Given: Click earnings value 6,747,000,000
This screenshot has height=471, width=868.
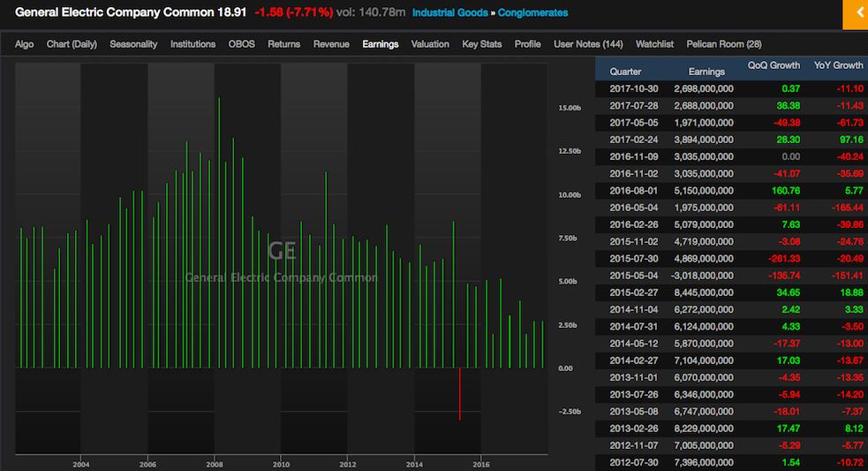Looking at the screenshot, I should coord(704,412).
